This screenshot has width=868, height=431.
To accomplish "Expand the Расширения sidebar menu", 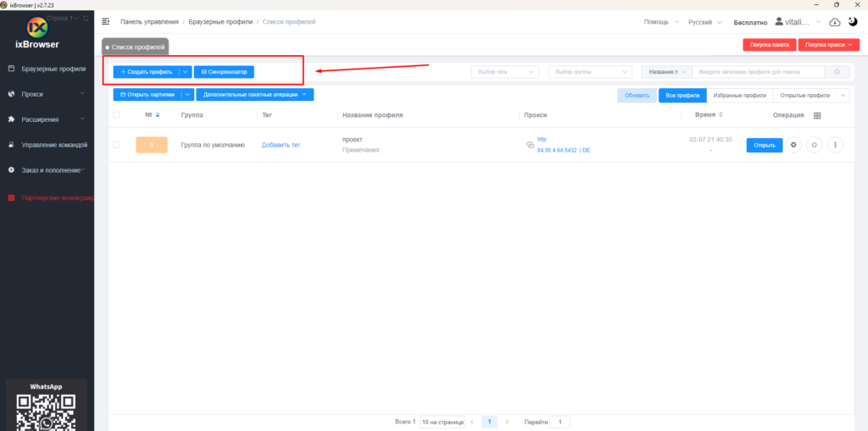I will pyautogui.click(x=47, y=119).
